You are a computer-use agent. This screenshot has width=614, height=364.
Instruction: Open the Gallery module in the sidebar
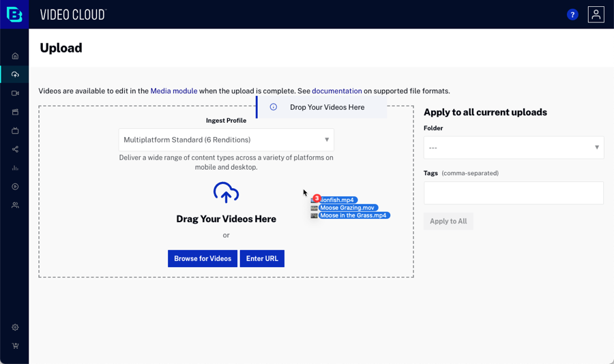[x=15, y=112]
